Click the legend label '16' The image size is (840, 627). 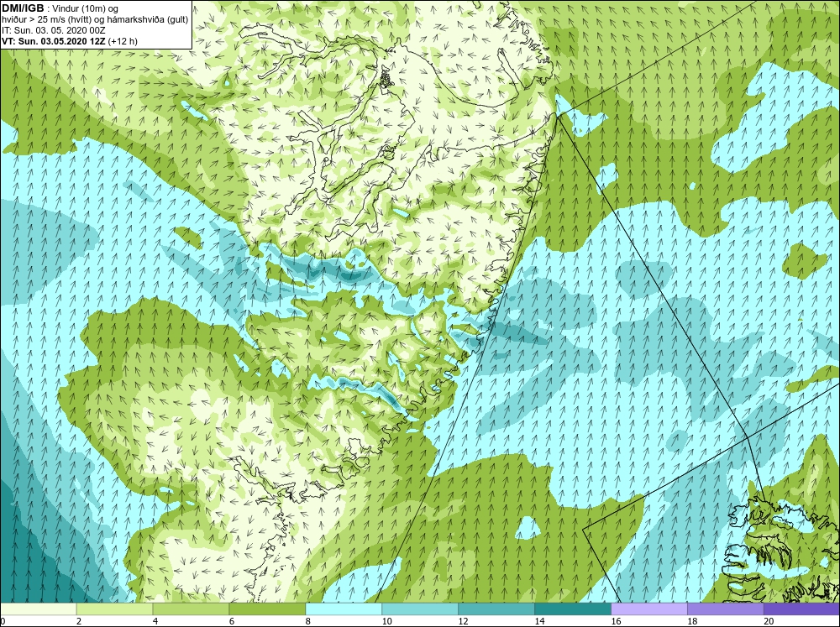coord(616,621)
